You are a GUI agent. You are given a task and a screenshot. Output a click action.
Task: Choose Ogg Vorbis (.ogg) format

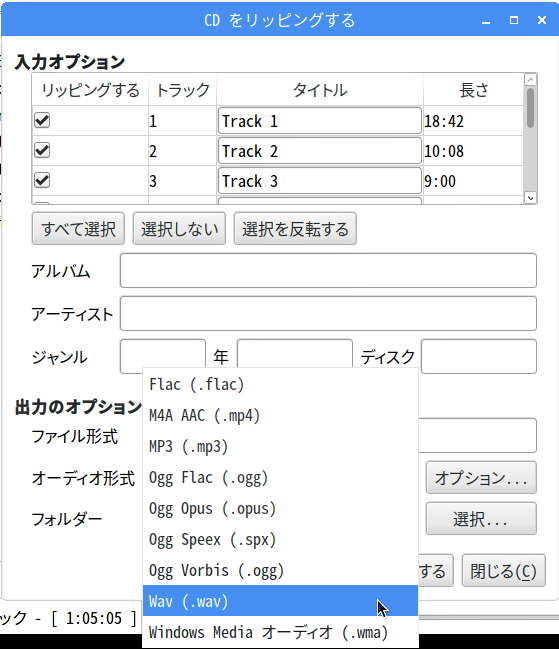280,571
